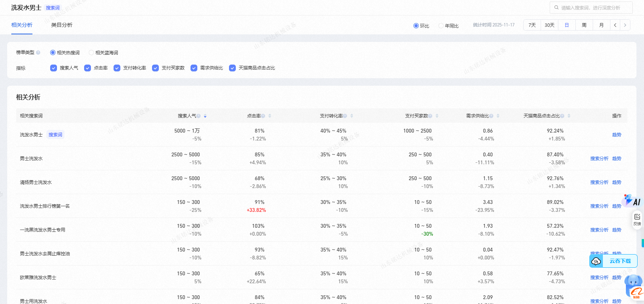Click the help icon beside 榜单类型
Image resolution: width=644 pixels, height=304 pixels.
[38, 52]
